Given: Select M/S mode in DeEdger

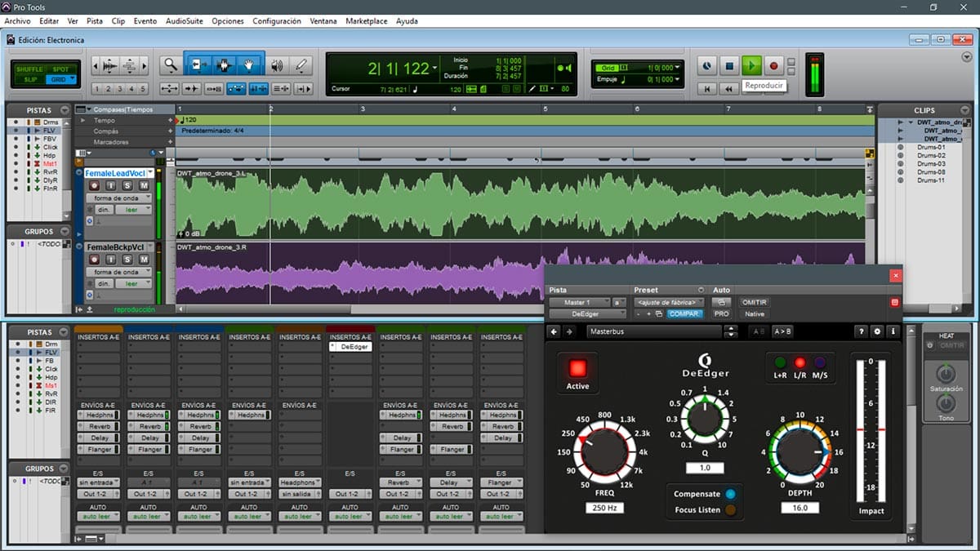Looking at the screenshot, I should [x=819, y=362].
